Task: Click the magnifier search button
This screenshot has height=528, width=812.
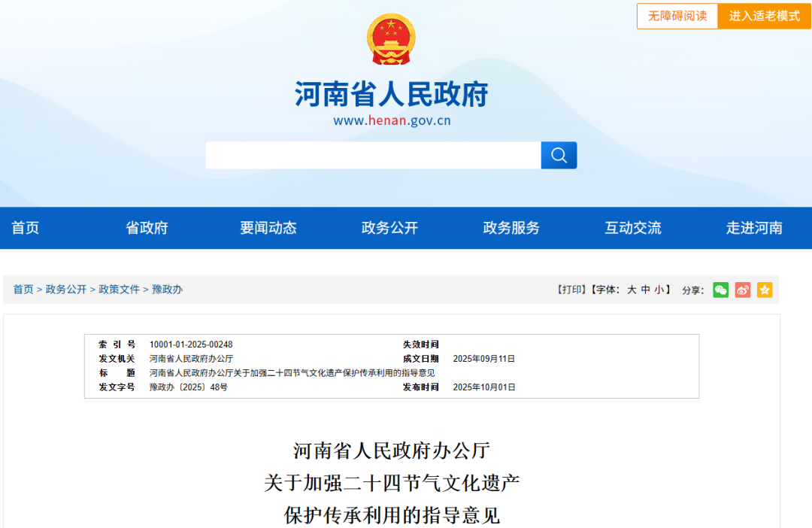Action: pyautogui.click(x=559, y=155)
